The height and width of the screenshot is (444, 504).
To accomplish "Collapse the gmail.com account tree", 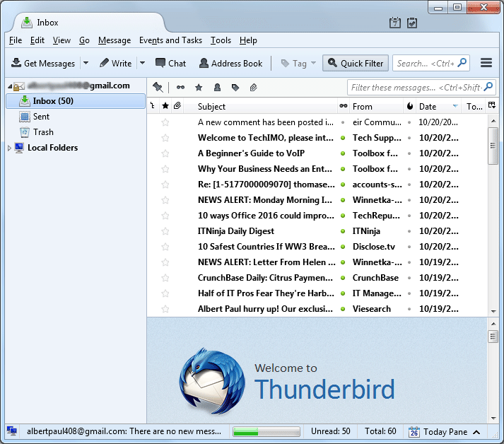I will [x=10, y=86].
